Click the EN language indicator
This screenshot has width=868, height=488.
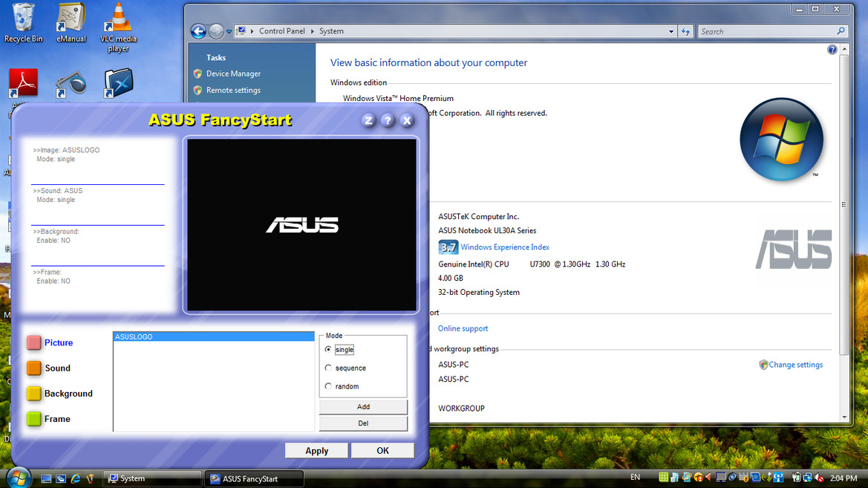(635, 478)
